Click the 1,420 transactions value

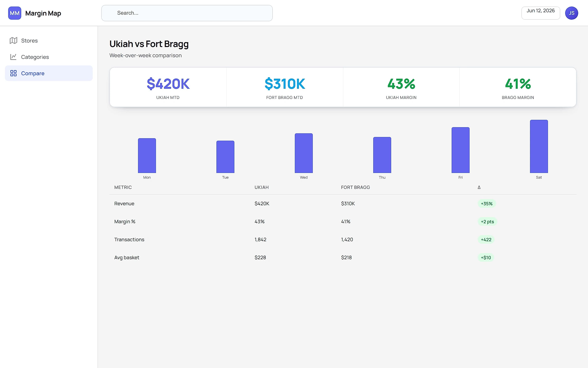[347, 239]
